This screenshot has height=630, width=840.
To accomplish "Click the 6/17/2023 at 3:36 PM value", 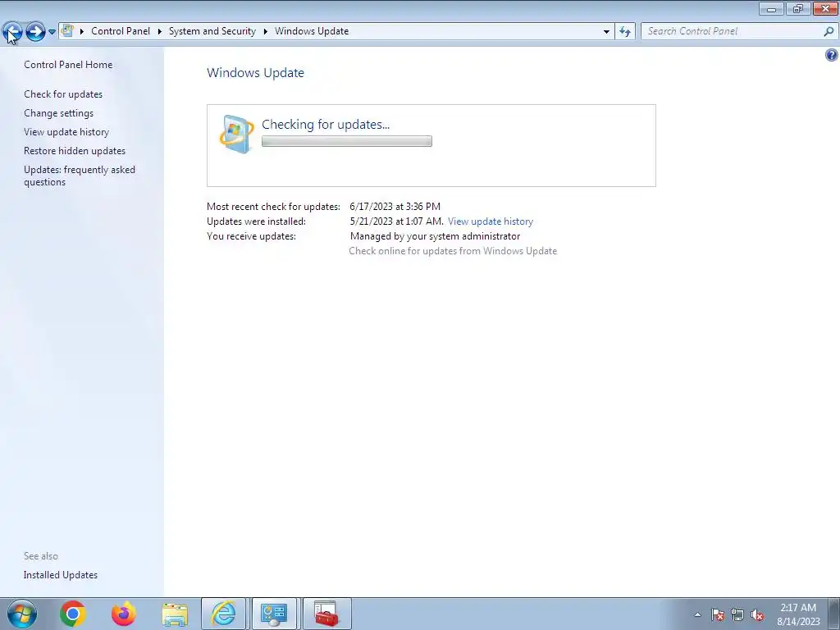I will [395, 206].
